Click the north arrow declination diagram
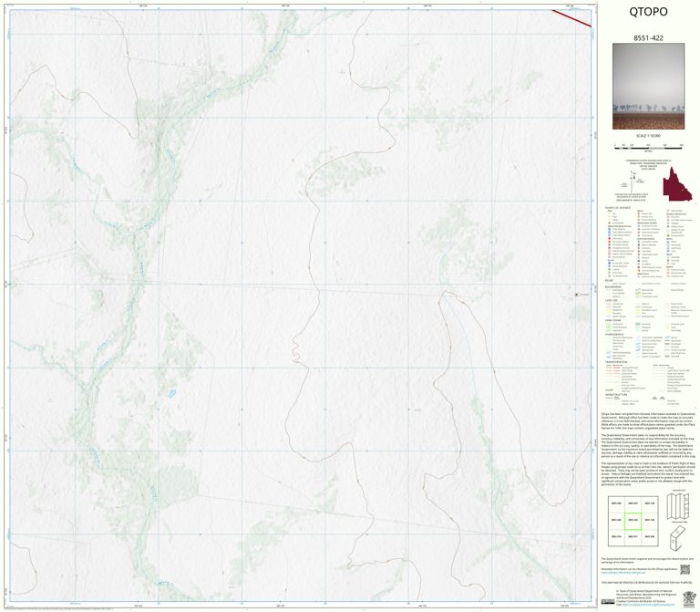The width and height of the screenshot is (700, 612). tap(633, 181)
